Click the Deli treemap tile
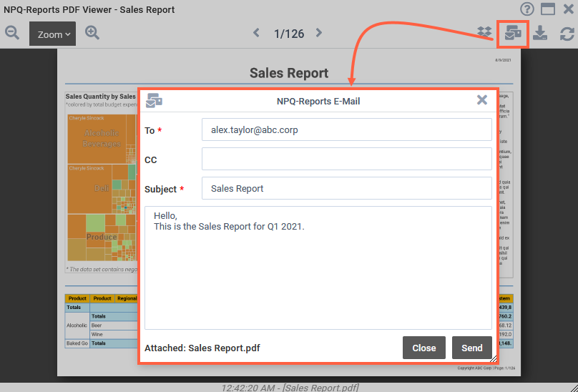Viewport: 578px width, 392px height. pyautogui.click(x=90, y=189)
